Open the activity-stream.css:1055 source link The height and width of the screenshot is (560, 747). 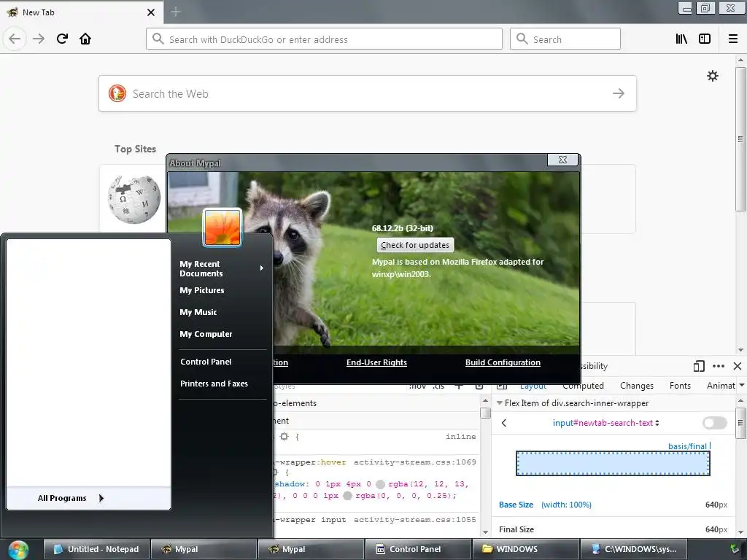click(x=414, y=519)
